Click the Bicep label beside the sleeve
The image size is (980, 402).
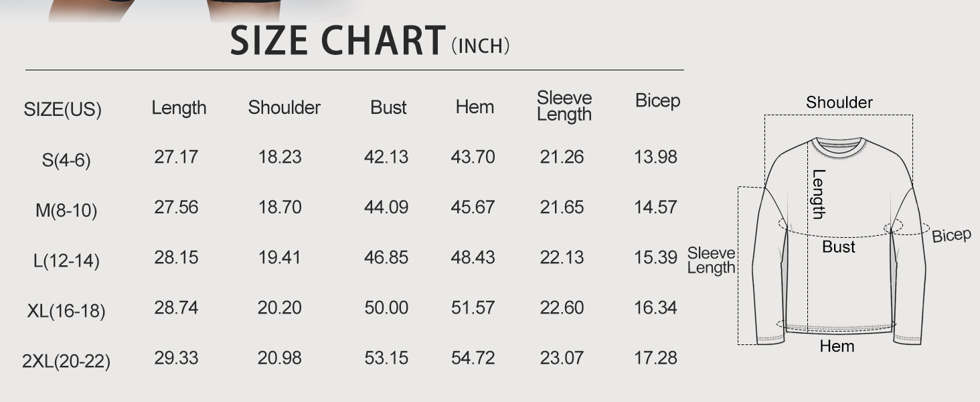point(951,235)
